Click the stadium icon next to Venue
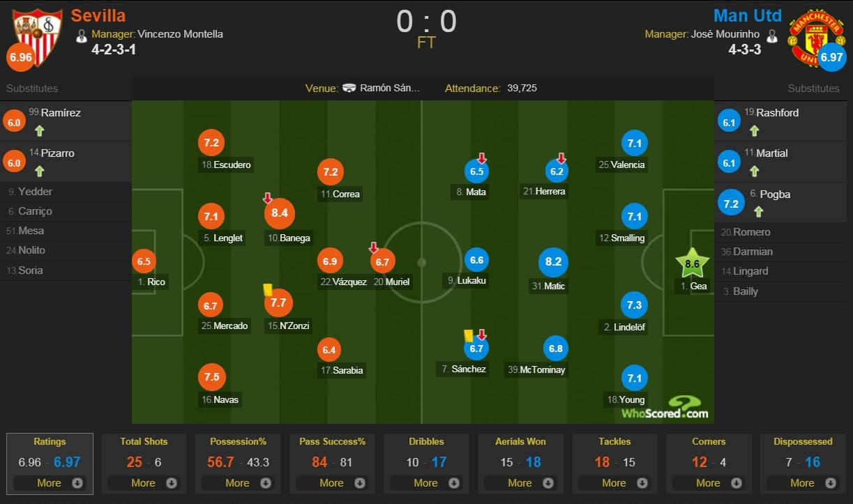 pyautogui.click(x=349, y=89)
